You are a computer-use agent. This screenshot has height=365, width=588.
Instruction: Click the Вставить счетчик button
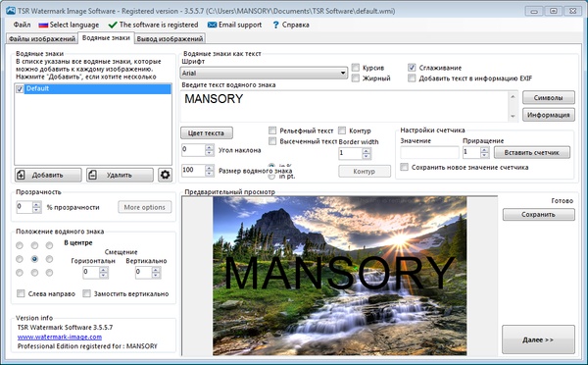(532, 152)
